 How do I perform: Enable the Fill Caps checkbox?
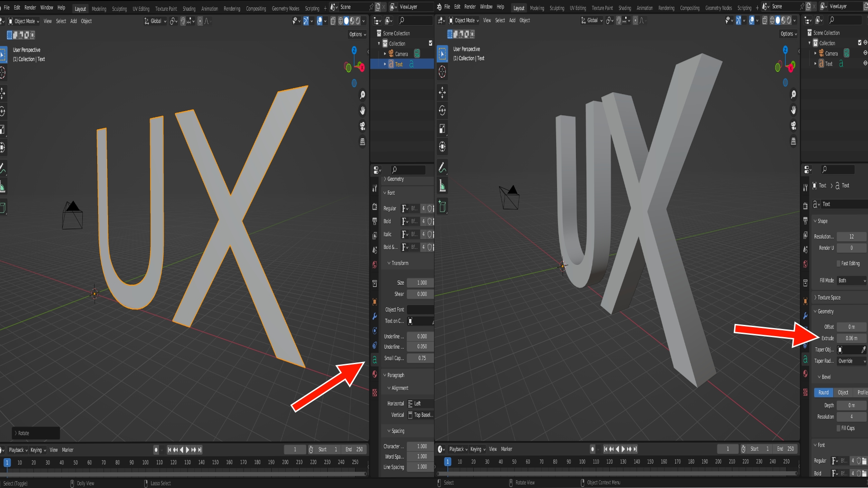pos(839,428)
